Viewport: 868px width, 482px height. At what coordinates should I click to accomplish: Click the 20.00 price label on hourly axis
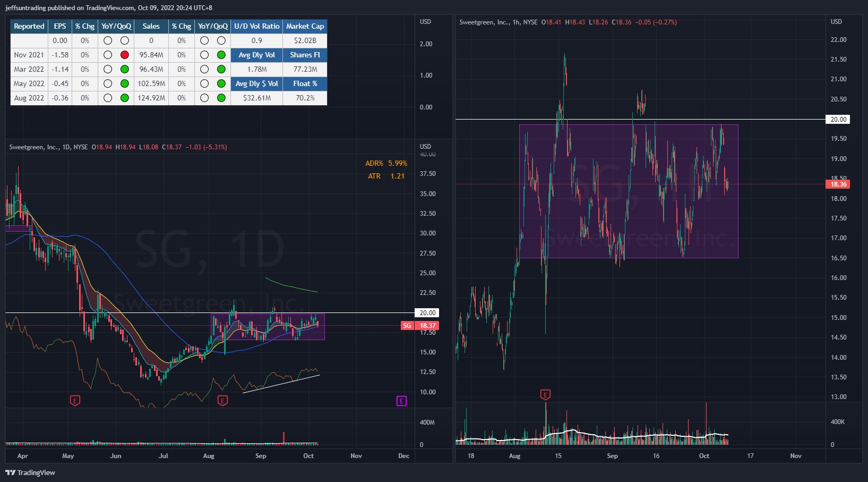[838, 120]
